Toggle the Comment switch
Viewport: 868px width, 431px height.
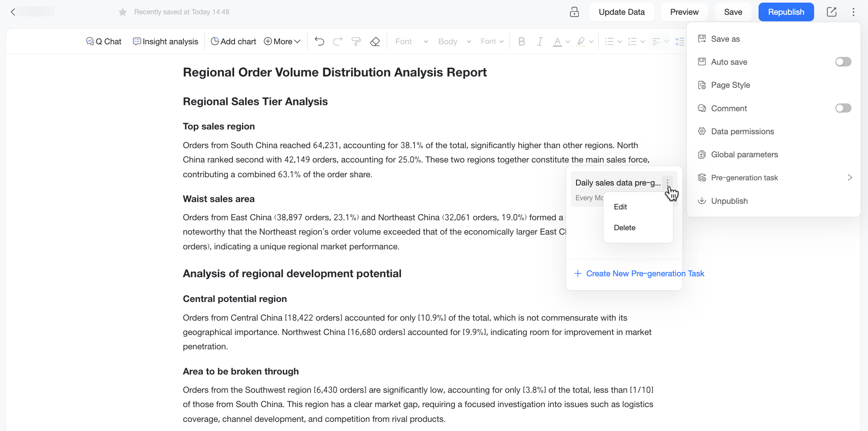click(x=843, y=108)
